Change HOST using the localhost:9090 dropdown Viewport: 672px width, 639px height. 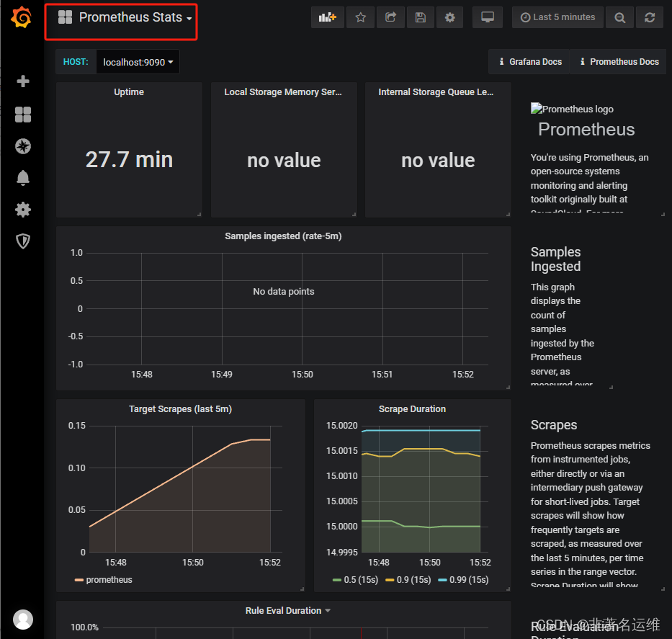click(x=137, y=62)
